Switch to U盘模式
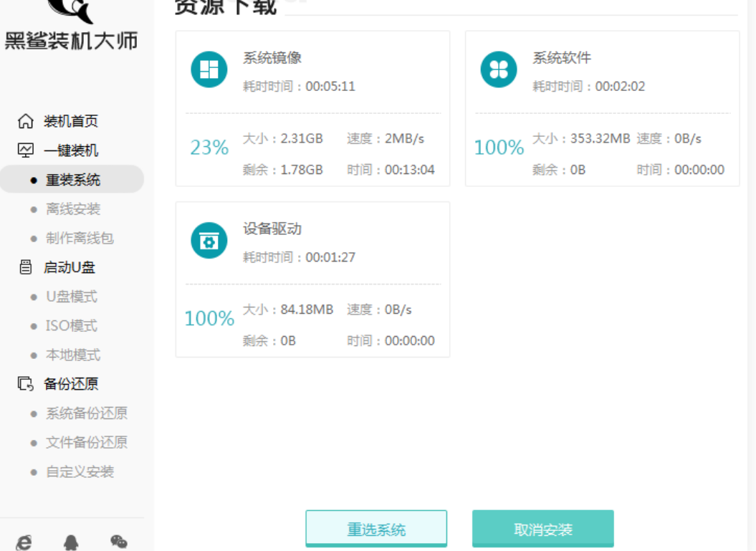 (72, 297)
